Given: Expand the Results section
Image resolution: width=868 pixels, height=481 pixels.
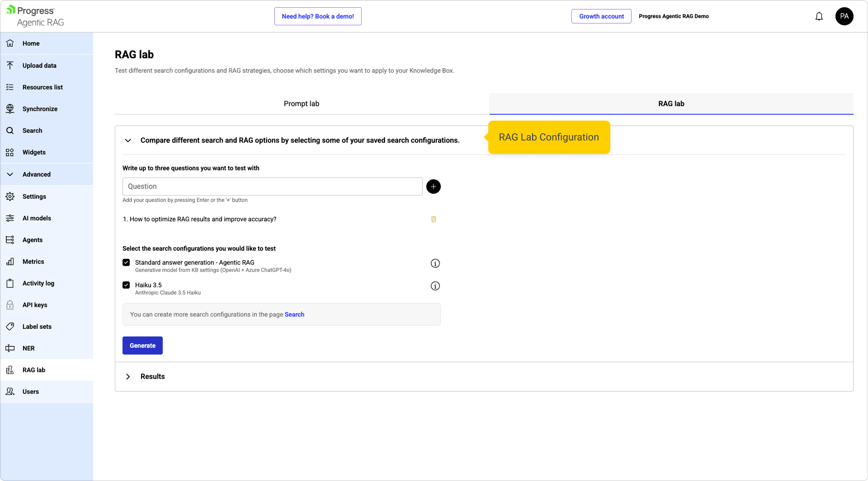Looking at the screenshot, I should [x=128, y=377].
